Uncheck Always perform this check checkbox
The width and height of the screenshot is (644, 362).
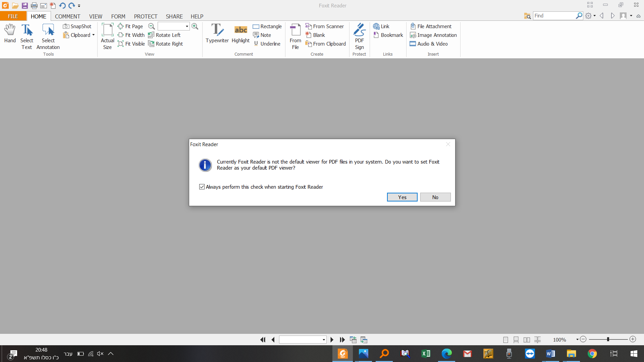202,187
